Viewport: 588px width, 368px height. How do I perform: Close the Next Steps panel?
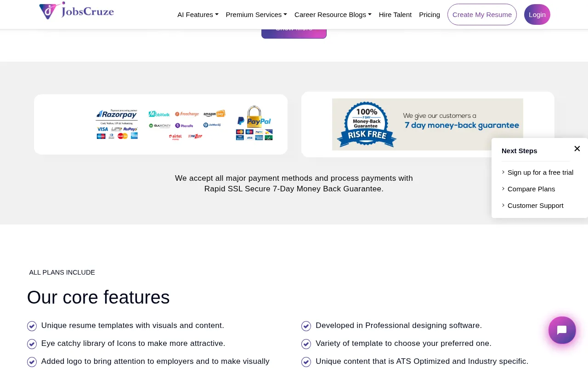577,149
